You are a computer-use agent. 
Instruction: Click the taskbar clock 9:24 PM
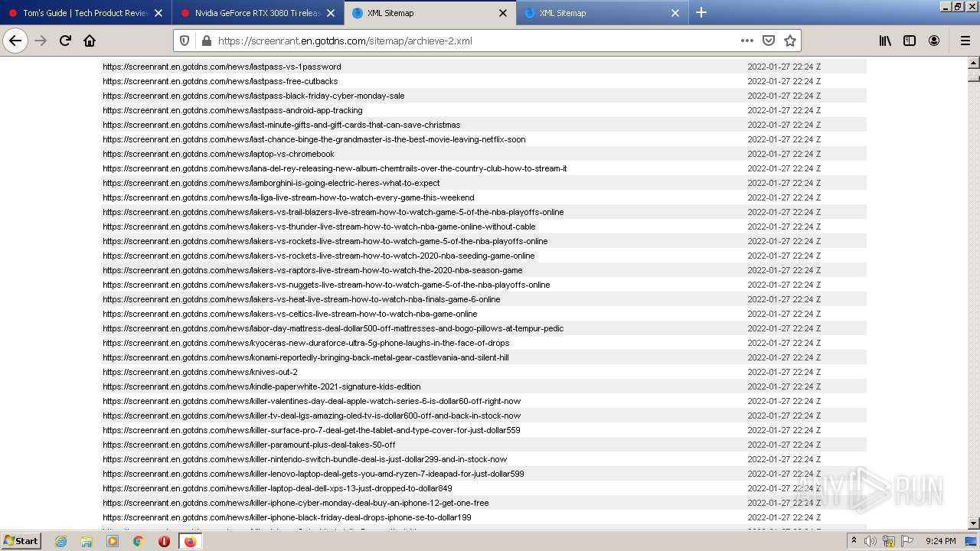point(940,541)
